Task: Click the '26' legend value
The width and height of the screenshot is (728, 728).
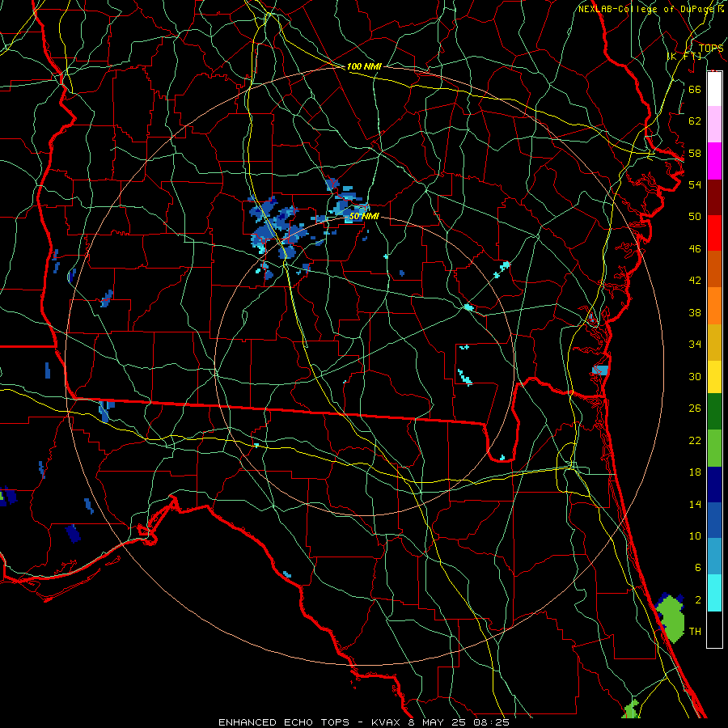Action: tap(695, 408)
